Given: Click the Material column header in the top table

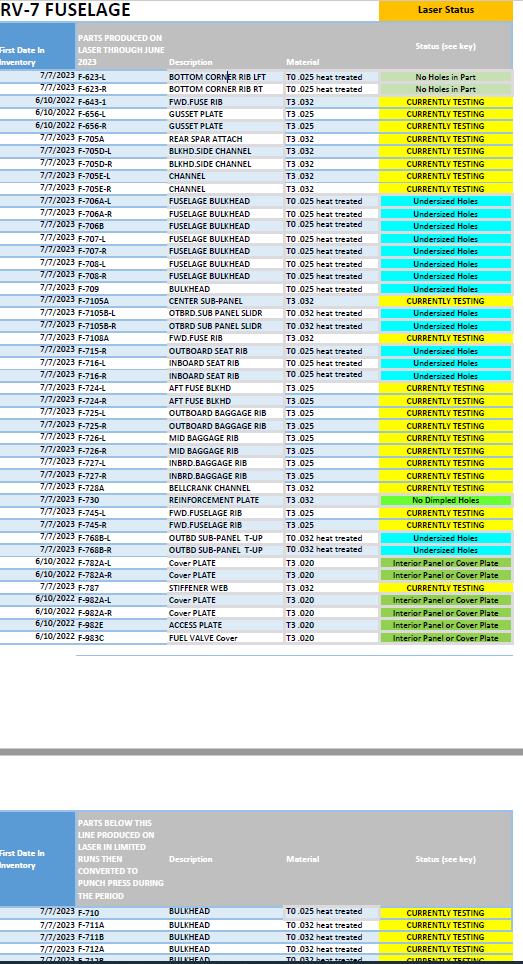Looking at the screenshot, I should [302, 62].
